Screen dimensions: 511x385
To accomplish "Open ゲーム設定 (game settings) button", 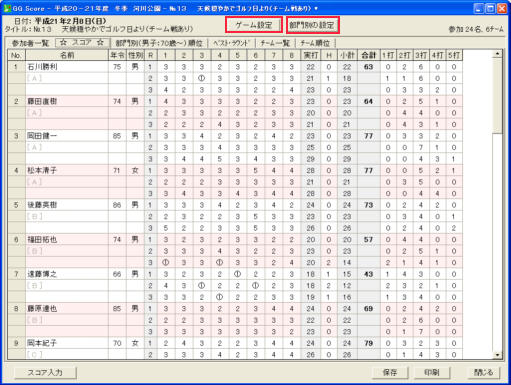I will point(254,25).
